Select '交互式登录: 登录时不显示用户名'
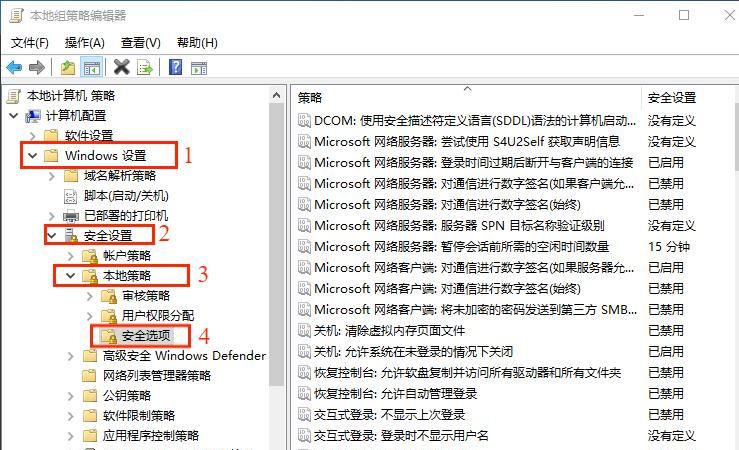Image resolution: width=739 pixels, height=450 pixels. [x=401, y=435]
